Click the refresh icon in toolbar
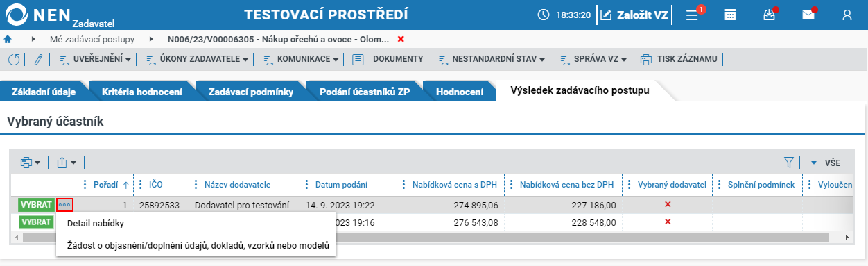 coord(14,59)
